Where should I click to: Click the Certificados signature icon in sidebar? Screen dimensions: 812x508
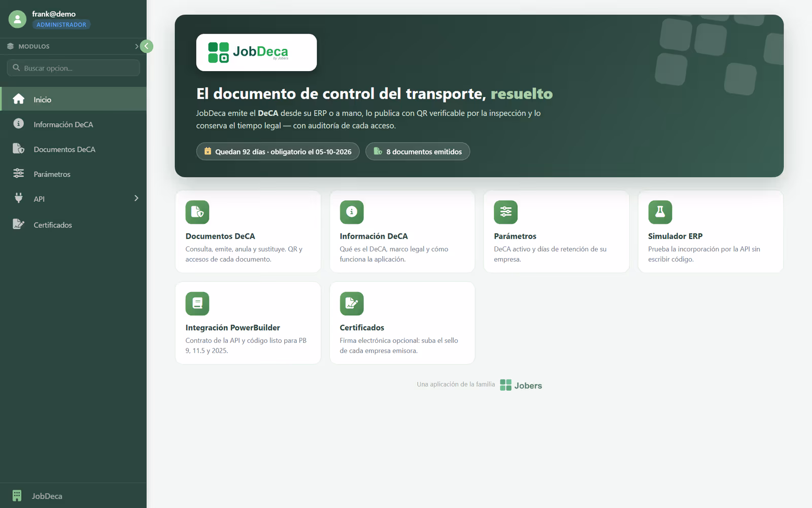[19, 224]
